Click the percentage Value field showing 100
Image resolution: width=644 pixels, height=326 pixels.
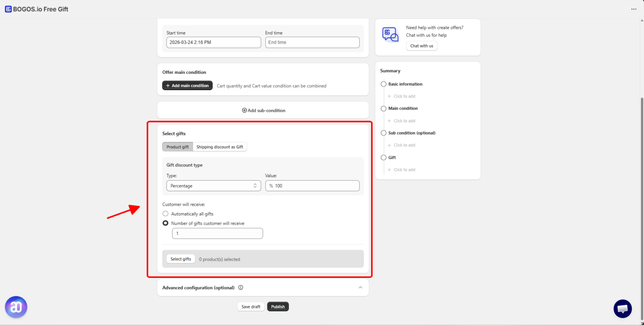(312, 186)
